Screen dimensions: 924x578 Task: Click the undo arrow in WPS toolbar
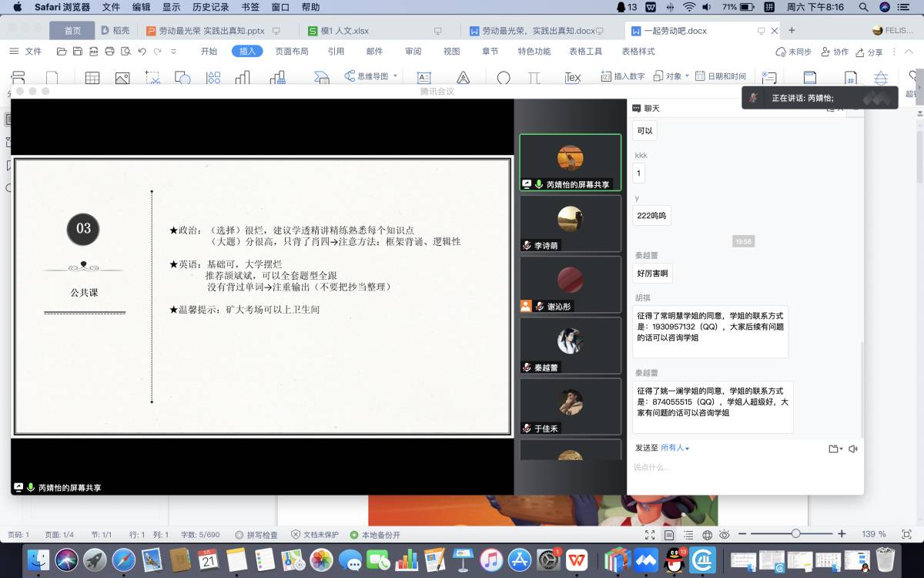(142, 52)
